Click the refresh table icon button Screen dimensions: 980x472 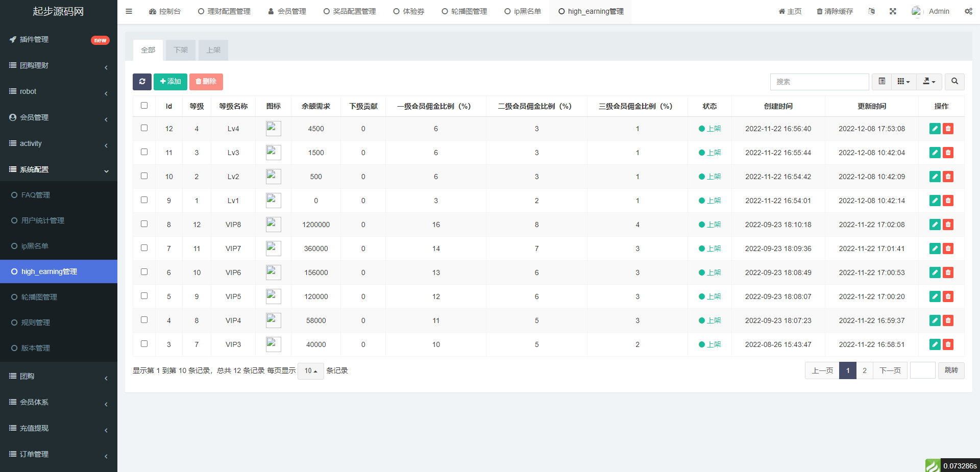tap(142, 82)
